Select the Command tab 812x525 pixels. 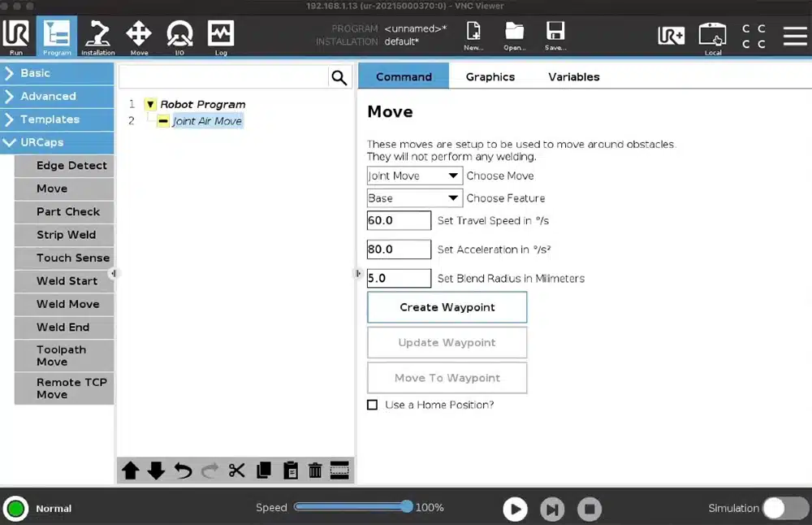[404, 76]
